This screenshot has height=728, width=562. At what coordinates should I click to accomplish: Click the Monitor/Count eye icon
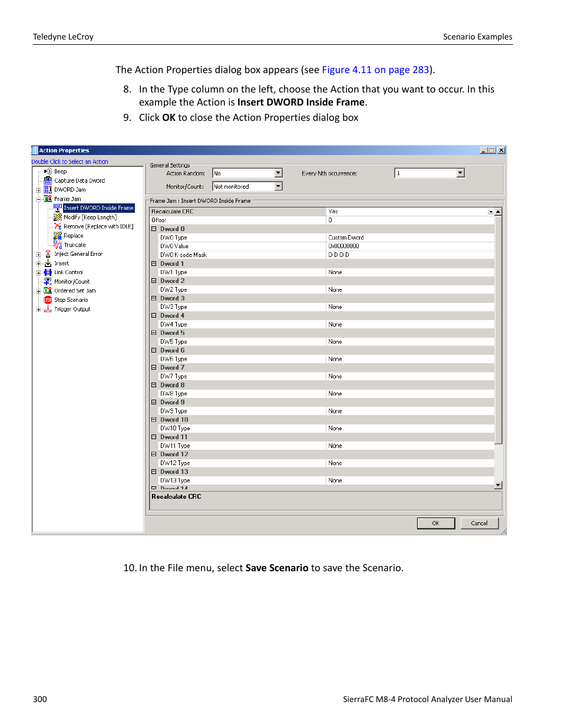click(48, 282)
